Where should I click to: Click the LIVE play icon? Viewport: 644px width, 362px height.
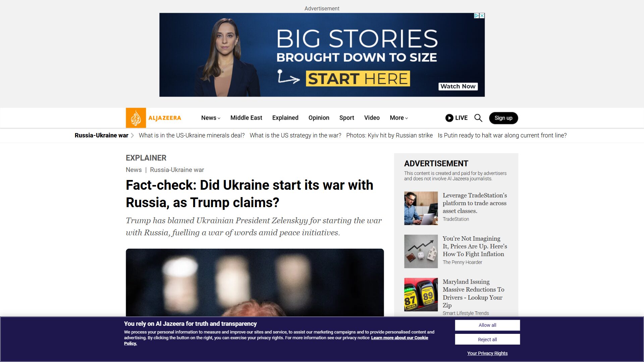click(449, 118)
